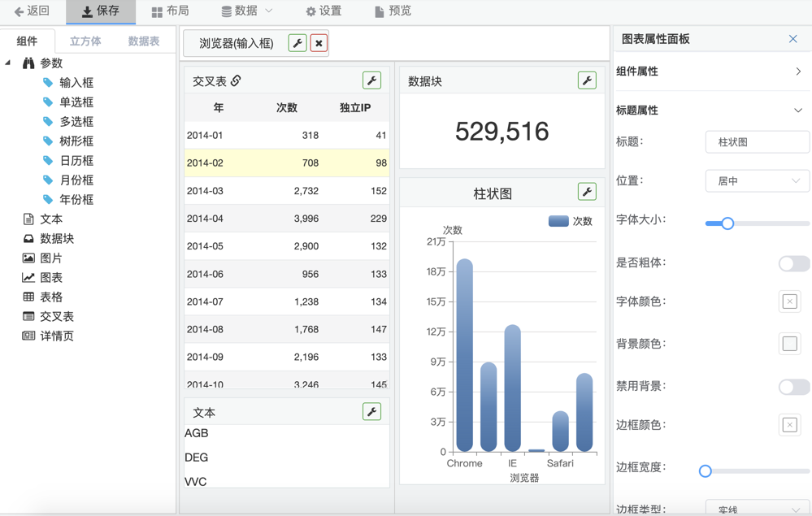
Task: Collapse the 参数 tree node
Action: (x=8, y=63)
